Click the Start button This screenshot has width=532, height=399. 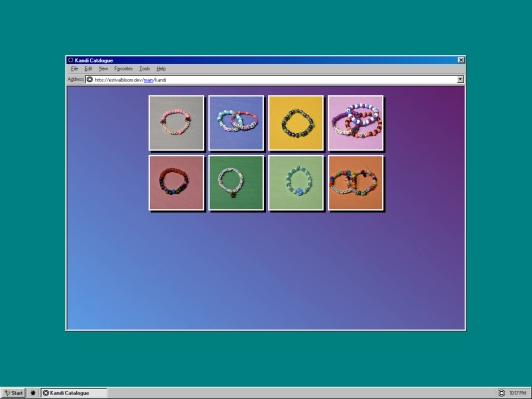(13, 393)
